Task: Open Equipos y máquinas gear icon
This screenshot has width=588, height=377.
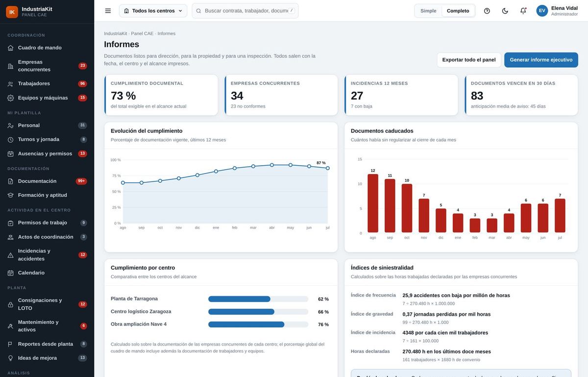Action: pos(10,98)
